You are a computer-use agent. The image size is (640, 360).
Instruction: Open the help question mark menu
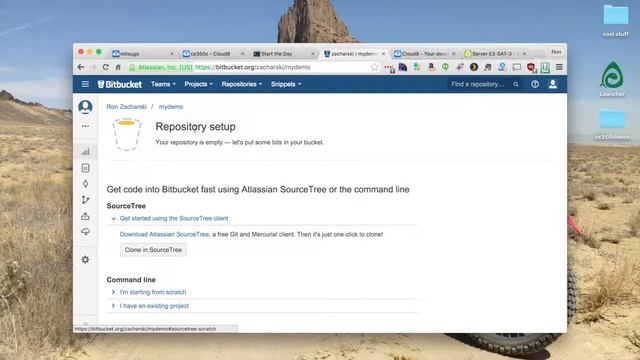pyautogui.click(x=535, y=84)
